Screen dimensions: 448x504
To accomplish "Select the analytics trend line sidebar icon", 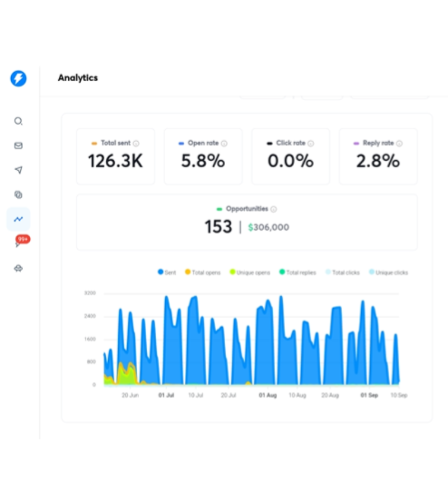I will 18,220.
